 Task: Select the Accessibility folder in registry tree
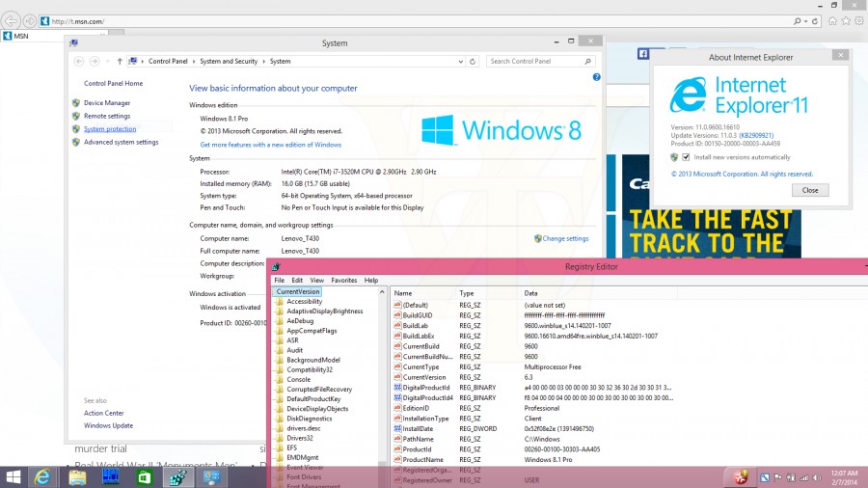[304, 302]
